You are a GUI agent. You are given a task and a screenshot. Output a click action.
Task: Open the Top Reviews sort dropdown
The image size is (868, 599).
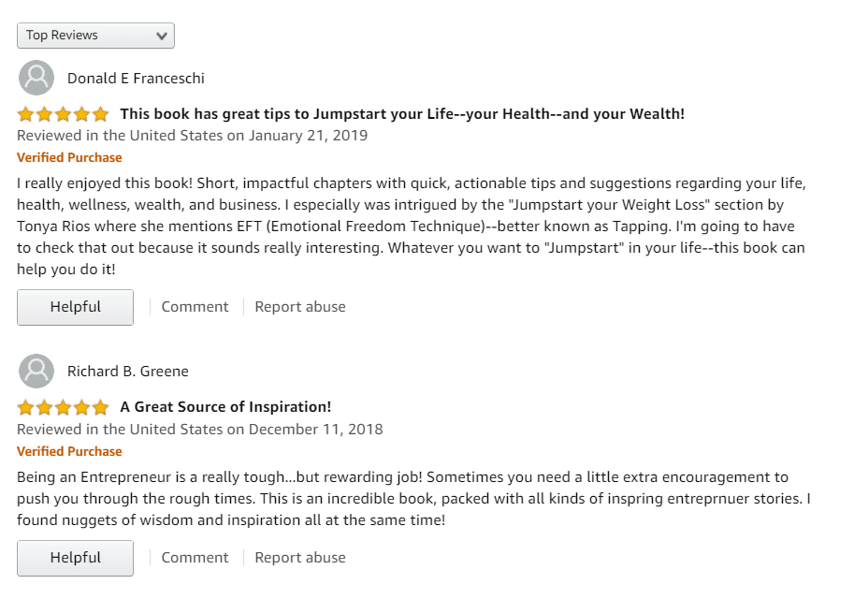95,36
